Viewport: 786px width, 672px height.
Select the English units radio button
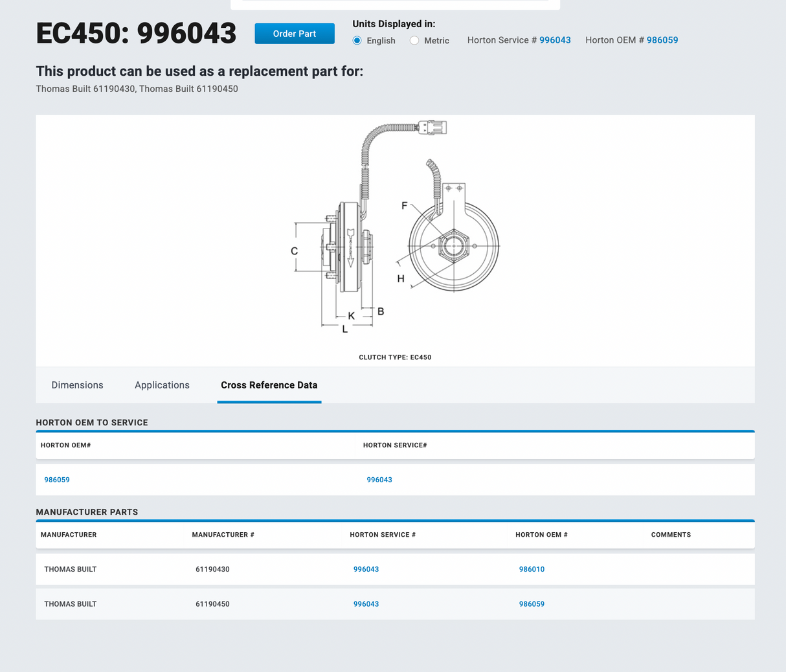[357, 40]
